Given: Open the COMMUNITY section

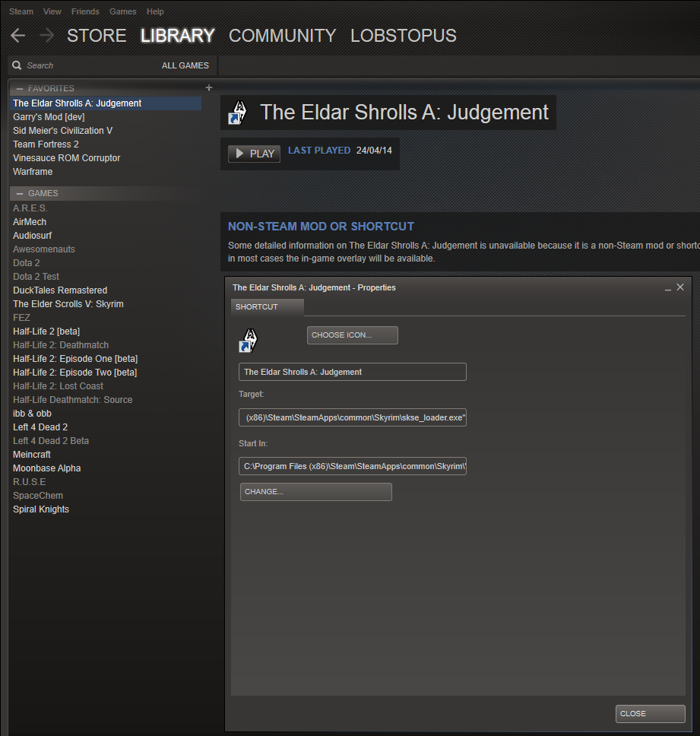Looking at the screenshot, I should click(x=282, y=36).
